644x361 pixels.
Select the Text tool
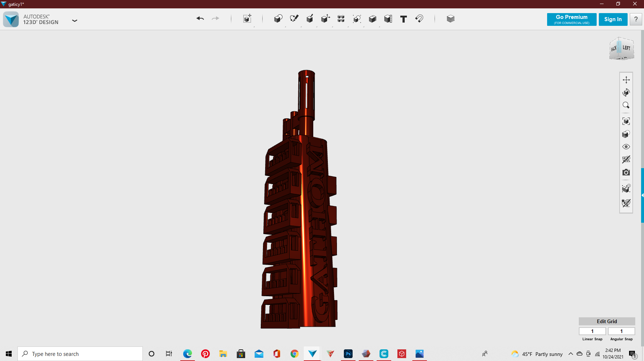(403, 19)
